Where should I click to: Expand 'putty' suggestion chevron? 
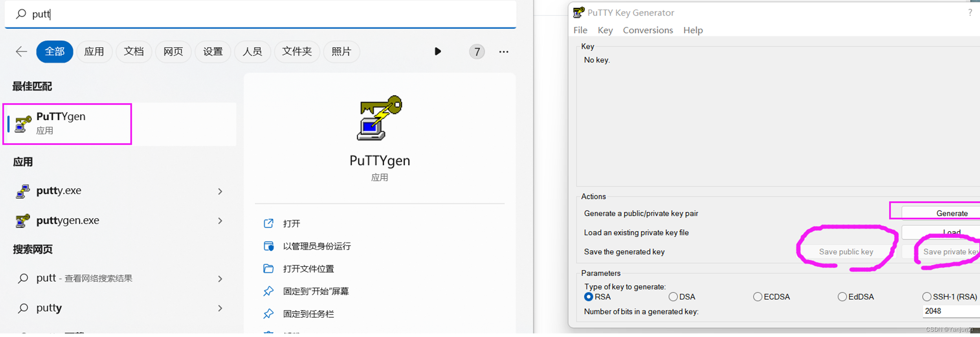(x=220, y=308)
